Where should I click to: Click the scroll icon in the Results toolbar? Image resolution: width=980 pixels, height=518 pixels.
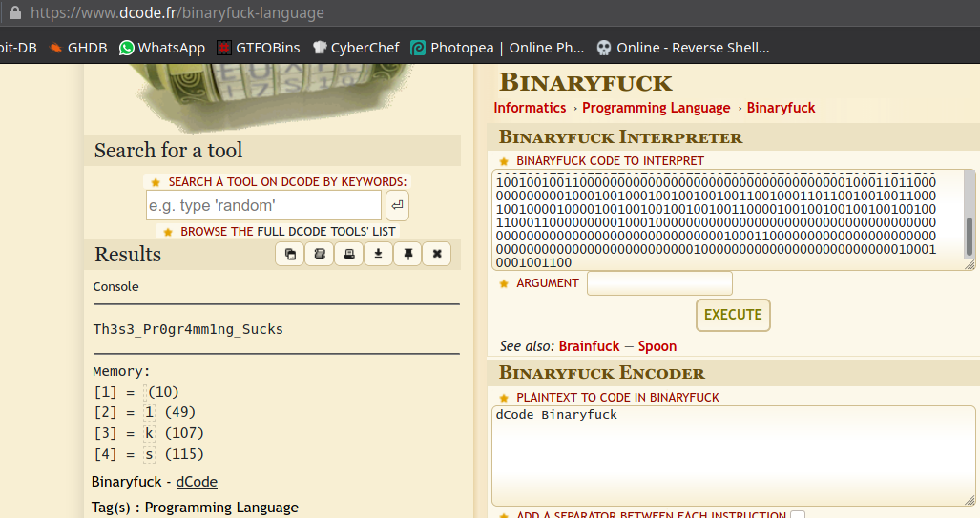click(x=320, y=254)
